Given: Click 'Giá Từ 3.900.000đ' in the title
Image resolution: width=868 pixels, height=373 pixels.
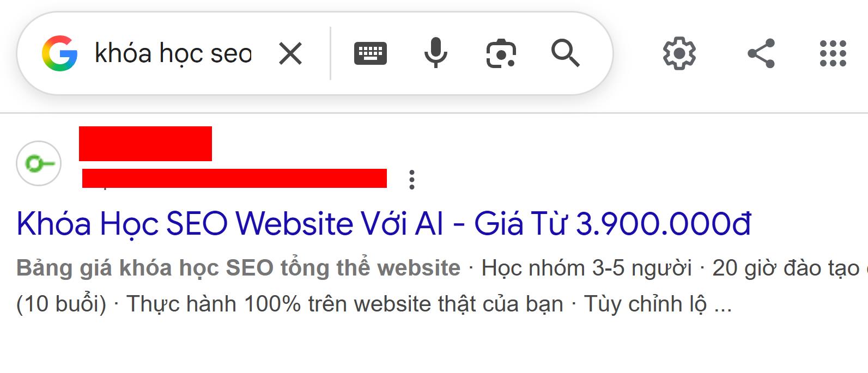Looking at the screenshot, I should [612, 223].
